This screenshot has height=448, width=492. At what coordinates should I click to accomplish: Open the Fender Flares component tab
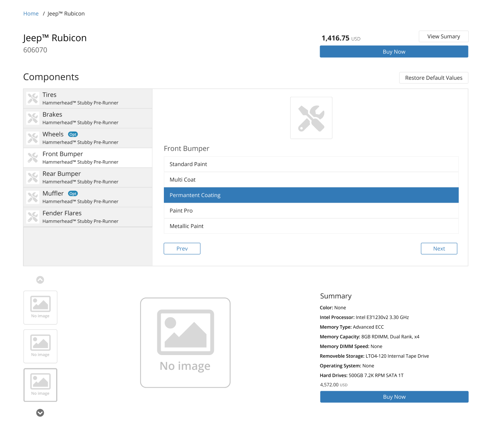tap(88, 217)
